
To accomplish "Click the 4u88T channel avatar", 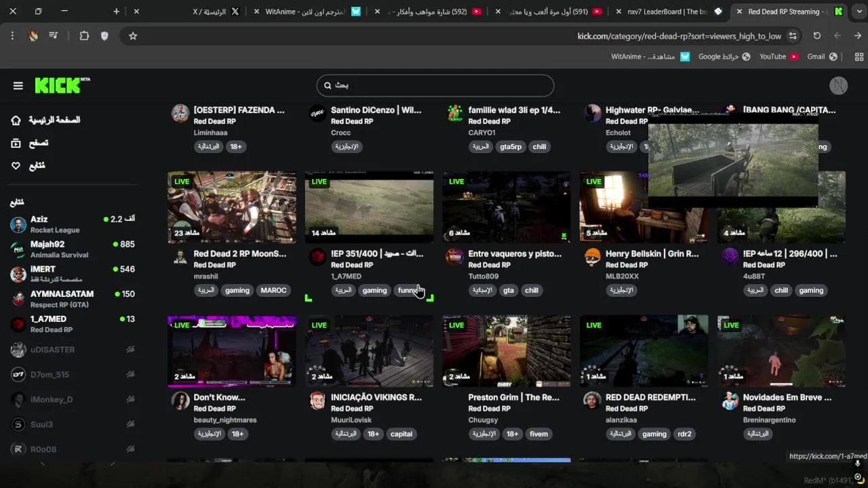I will tap(730, 257).
